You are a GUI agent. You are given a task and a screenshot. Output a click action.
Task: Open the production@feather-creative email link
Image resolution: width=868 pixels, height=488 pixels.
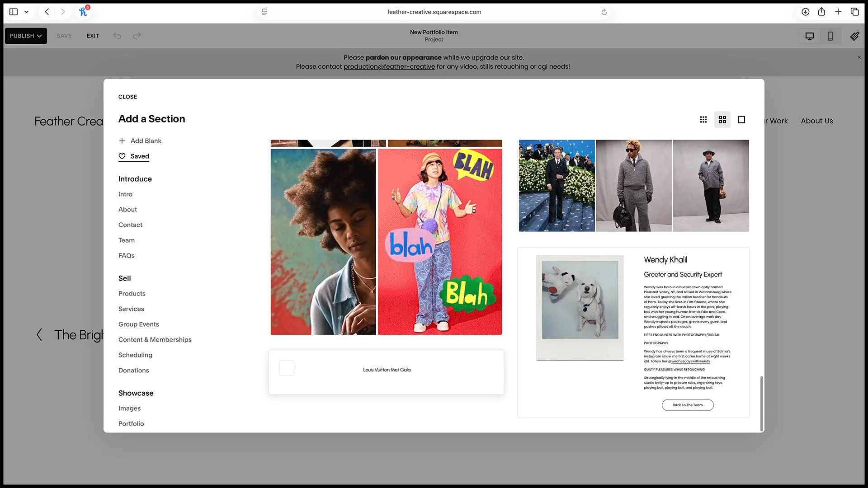click(389, 66)
